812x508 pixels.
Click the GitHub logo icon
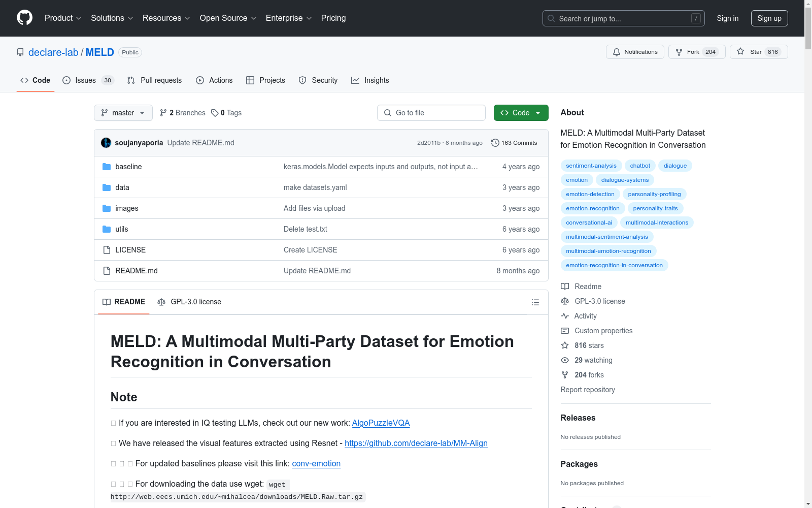[x=24, y=18]
